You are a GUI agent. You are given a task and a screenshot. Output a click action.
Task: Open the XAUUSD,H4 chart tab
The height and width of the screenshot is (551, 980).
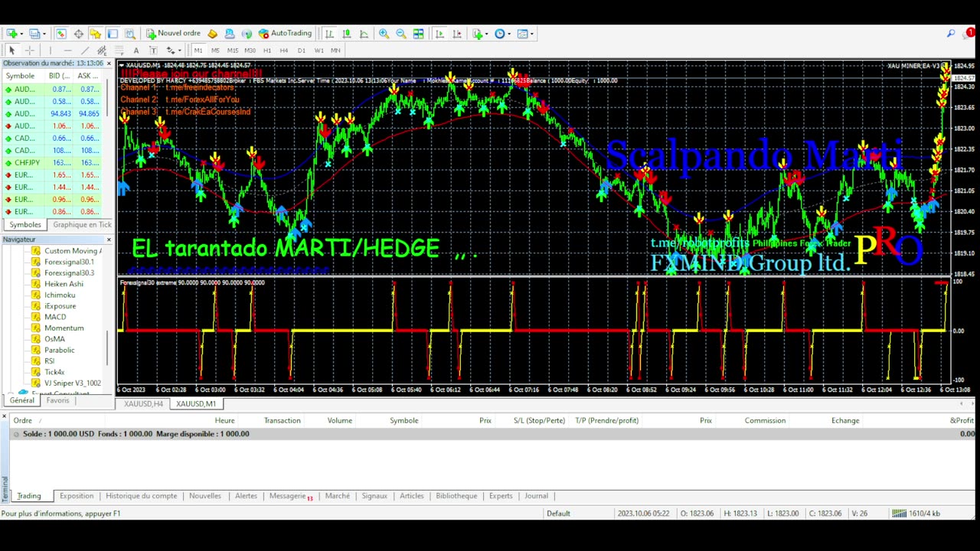pos(144,404)
